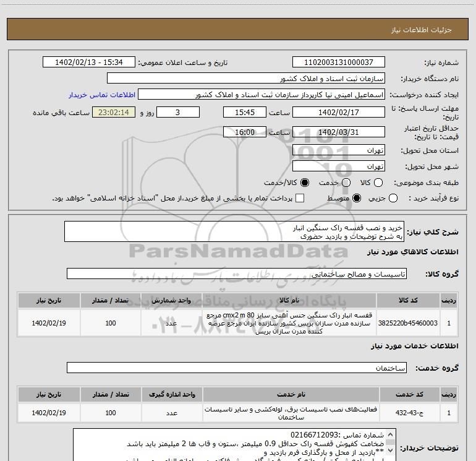Viewport: 476px width, 461px height.
Task: Click response deadline time 15:45 field
Action: pyautogui.click(x=245, y=112)
